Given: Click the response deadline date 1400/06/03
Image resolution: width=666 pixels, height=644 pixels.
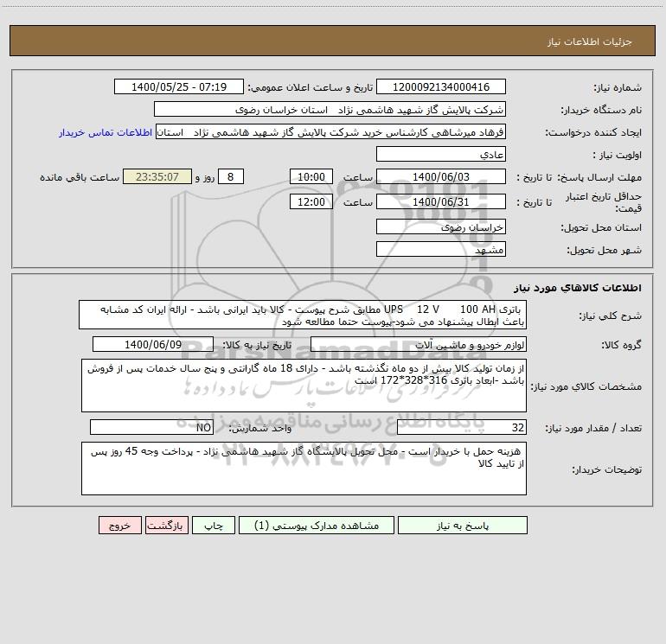Looking at the screenshot, I should click(x=441, y=177).
